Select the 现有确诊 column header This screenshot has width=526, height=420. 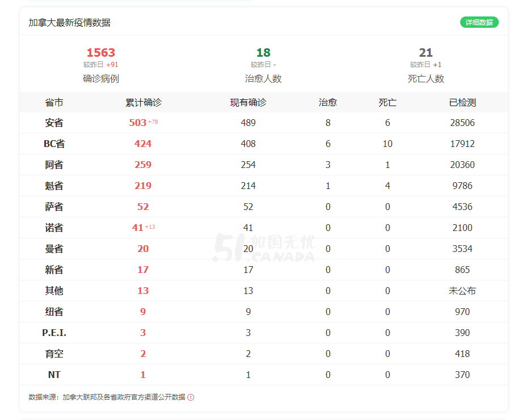click(248, 102)
